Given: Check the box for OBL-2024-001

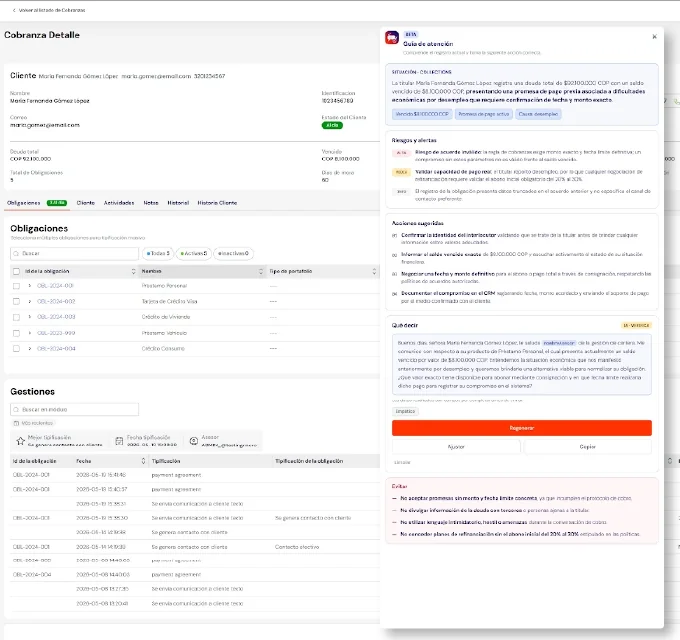Looking at the screenshot, I should 16,286.
